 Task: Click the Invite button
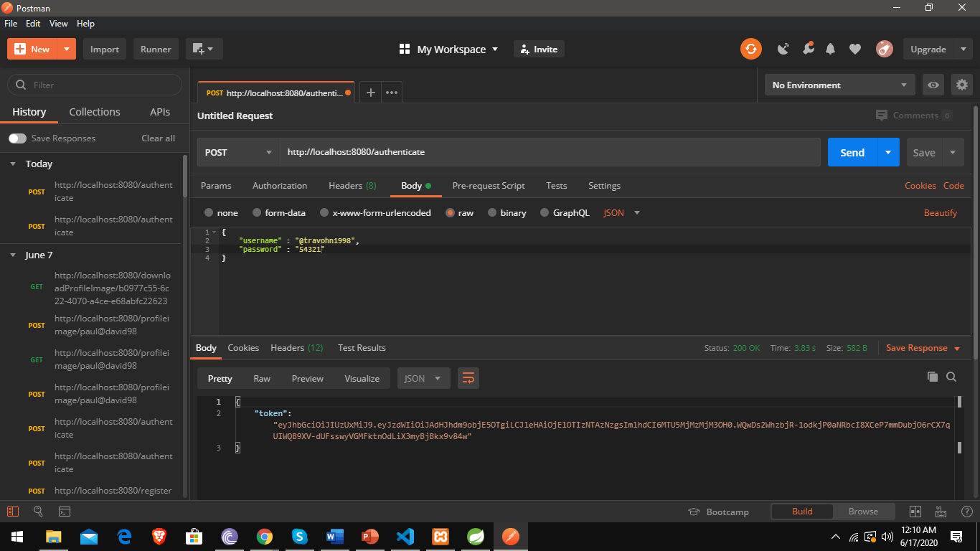tap(539, 50)
